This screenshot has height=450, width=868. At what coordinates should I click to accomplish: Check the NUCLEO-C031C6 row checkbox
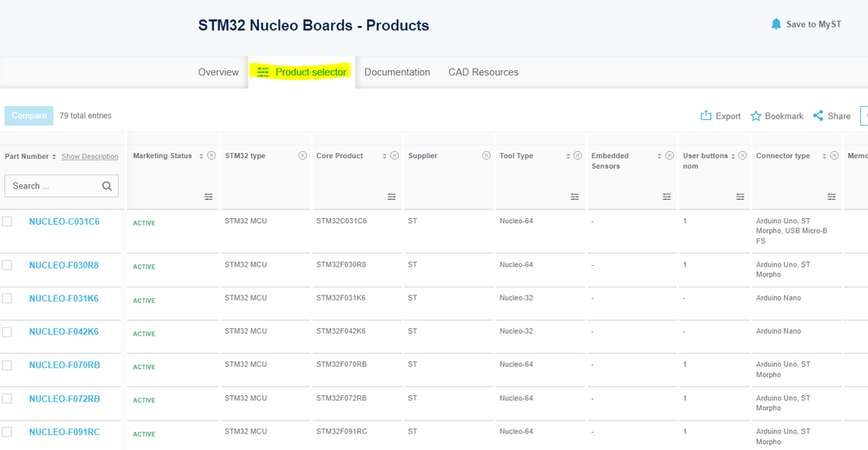coord(7,222)
